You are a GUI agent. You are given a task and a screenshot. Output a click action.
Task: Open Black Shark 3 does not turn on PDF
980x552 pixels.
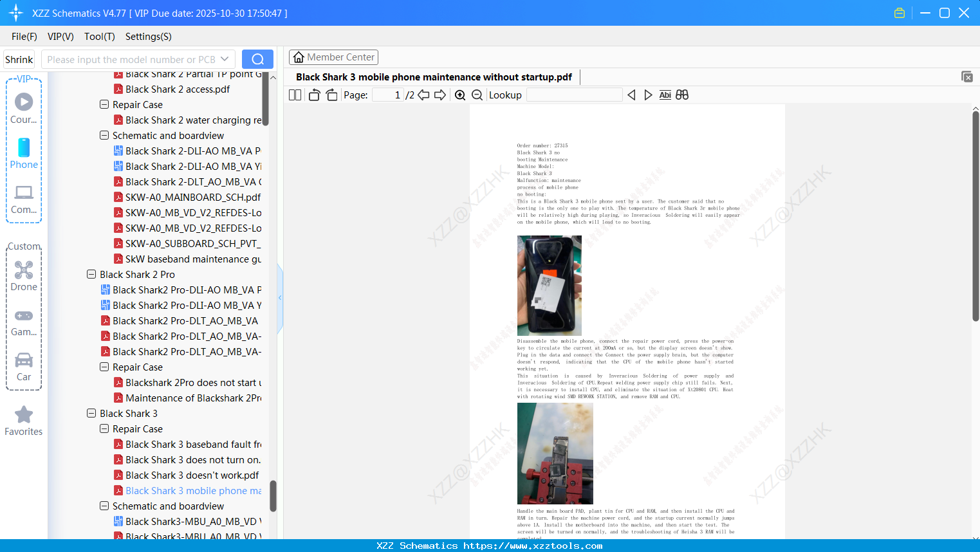pyautogui.click(x=192, y=459)
